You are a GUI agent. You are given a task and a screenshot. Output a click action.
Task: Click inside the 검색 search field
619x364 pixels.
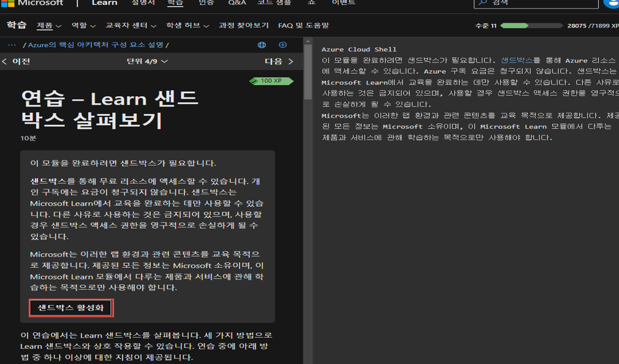[x=536, y=4]
